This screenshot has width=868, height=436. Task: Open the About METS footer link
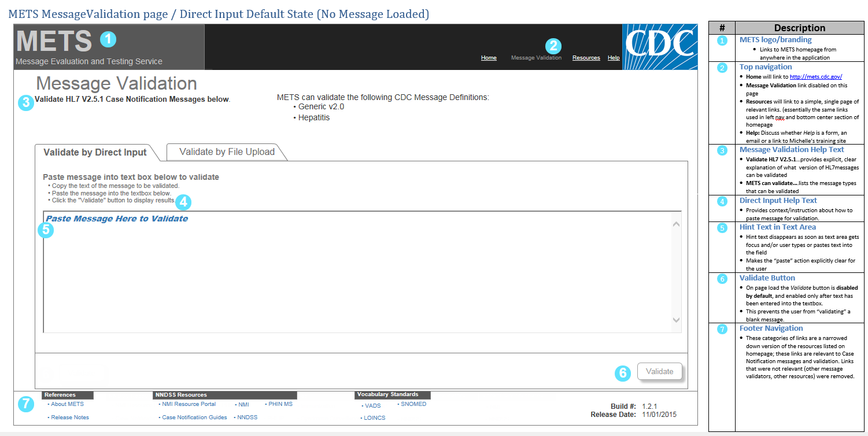tap(67, 404)
